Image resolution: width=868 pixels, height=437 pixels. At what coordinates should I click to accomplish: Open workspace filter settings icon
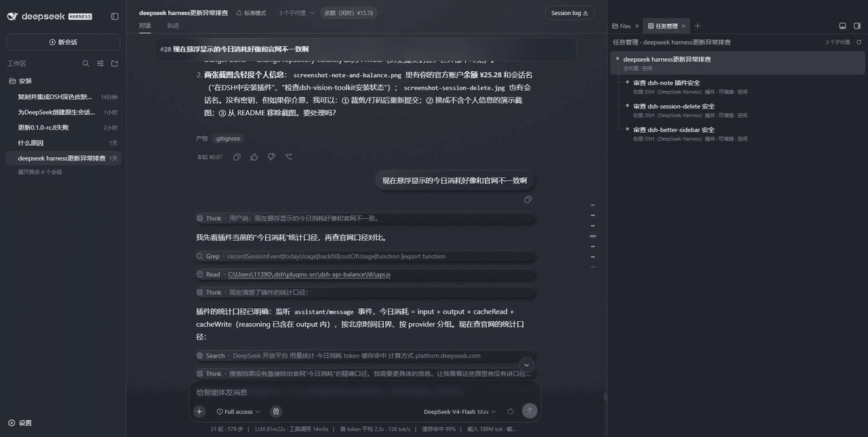point(100,63)
